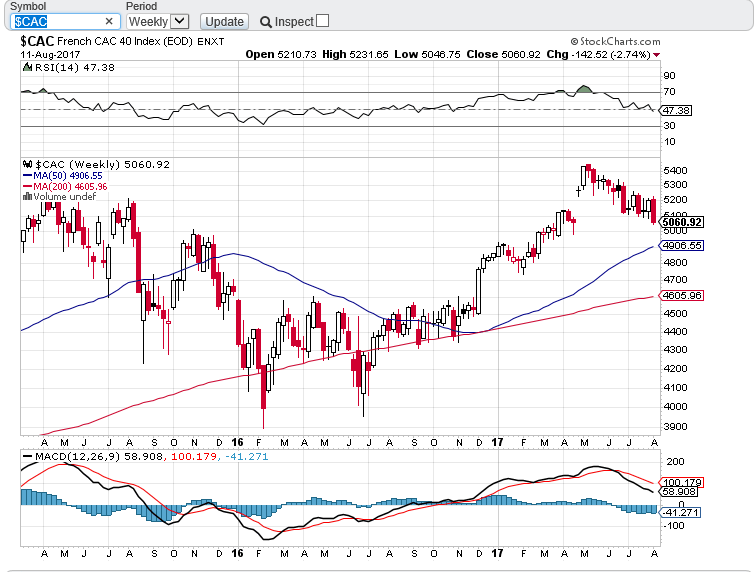Click year marker 17 on the MACD x-axis
755x572 pixels.
pyautogui.click(x=497, y=553)
